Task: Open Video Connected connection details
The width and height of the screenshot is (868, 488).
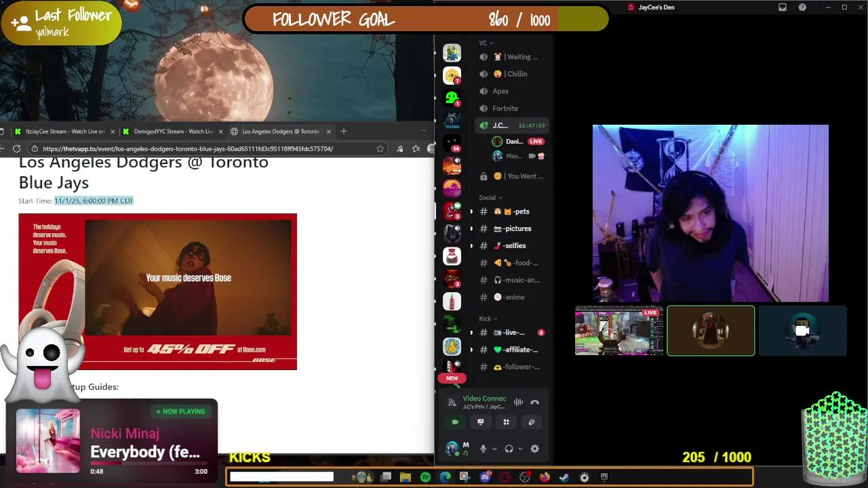Action: click(484, 399)
